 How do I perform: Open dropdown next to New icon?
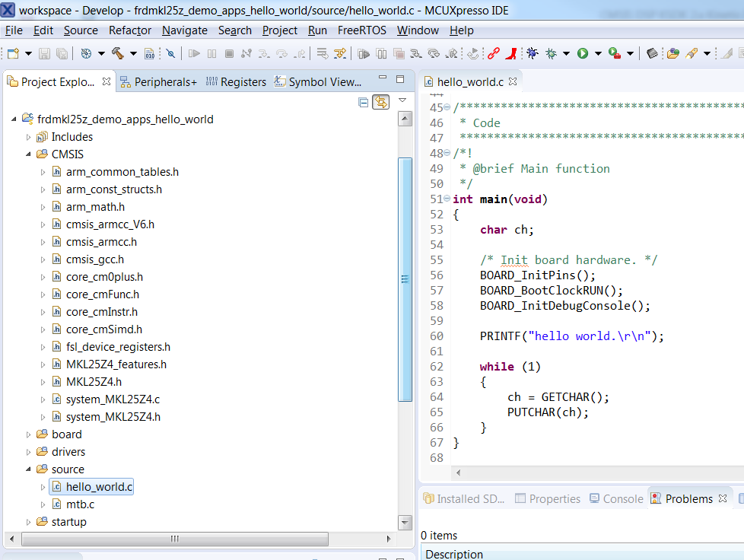[x=28, y=53]
